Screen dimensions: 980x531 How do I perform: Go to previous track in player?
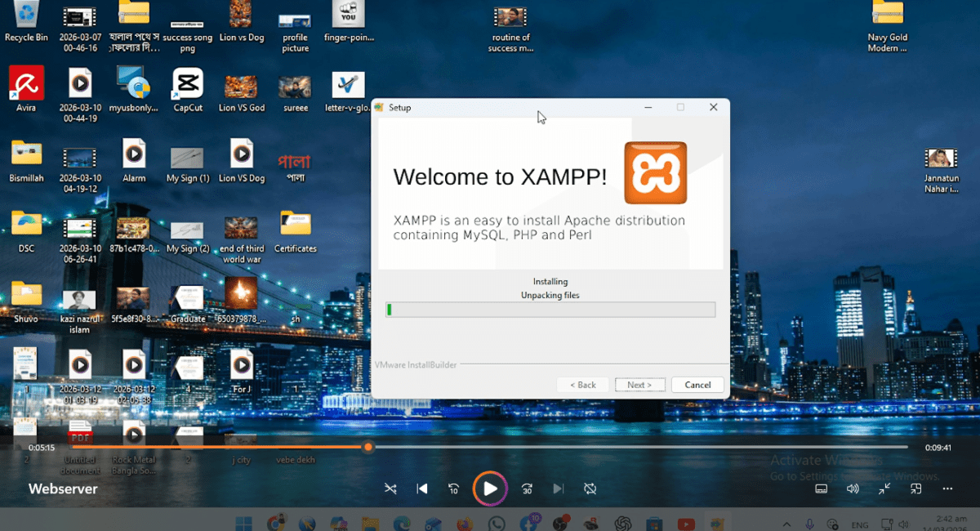click(x=422, y=489)
